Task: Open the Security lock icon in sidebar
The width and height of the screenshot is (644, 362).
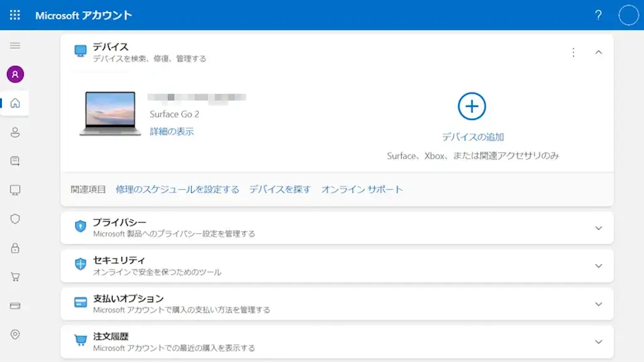Action: click(15, 248)
